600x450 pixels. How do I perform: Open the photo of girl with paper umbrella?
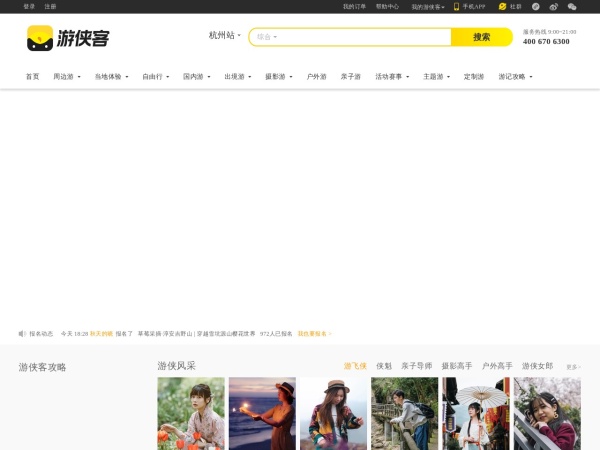click(475, 413)
